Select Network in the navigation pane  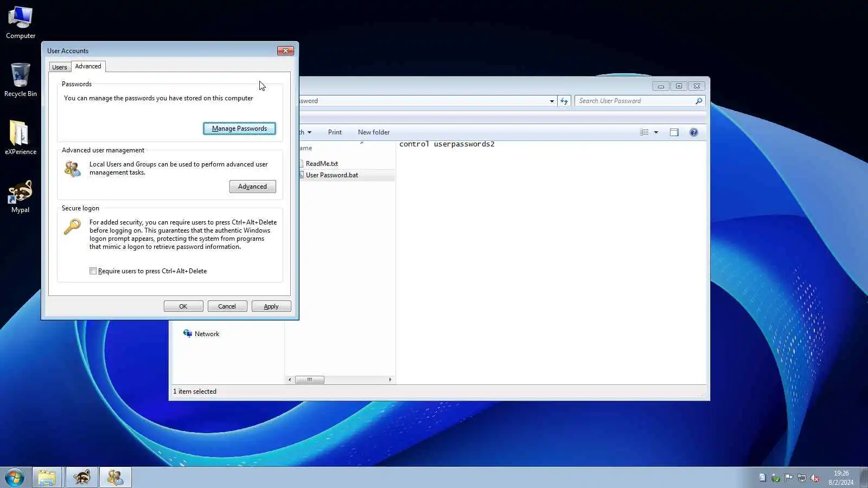(x=207, y=334)
